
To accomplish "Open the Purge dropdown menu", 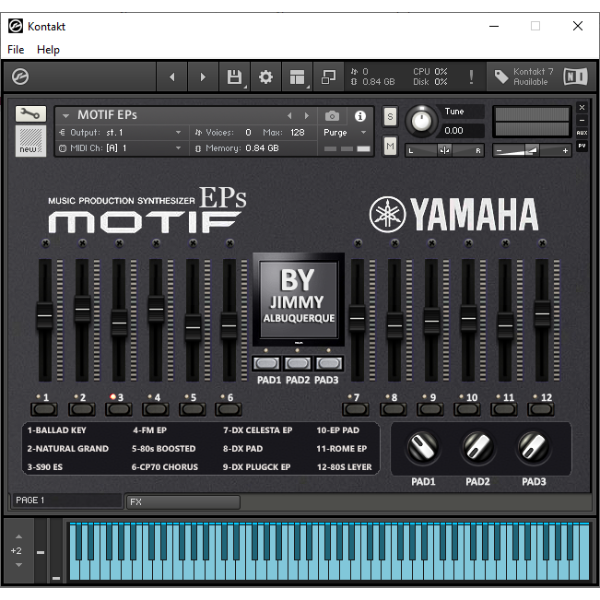I will pyautogui.click(x=345, y=133).
